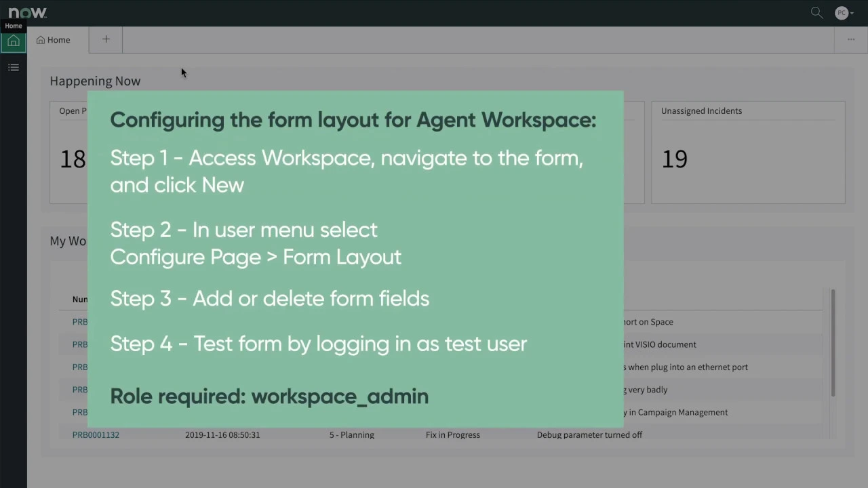Click the PC user avatar

pos(840,12)
